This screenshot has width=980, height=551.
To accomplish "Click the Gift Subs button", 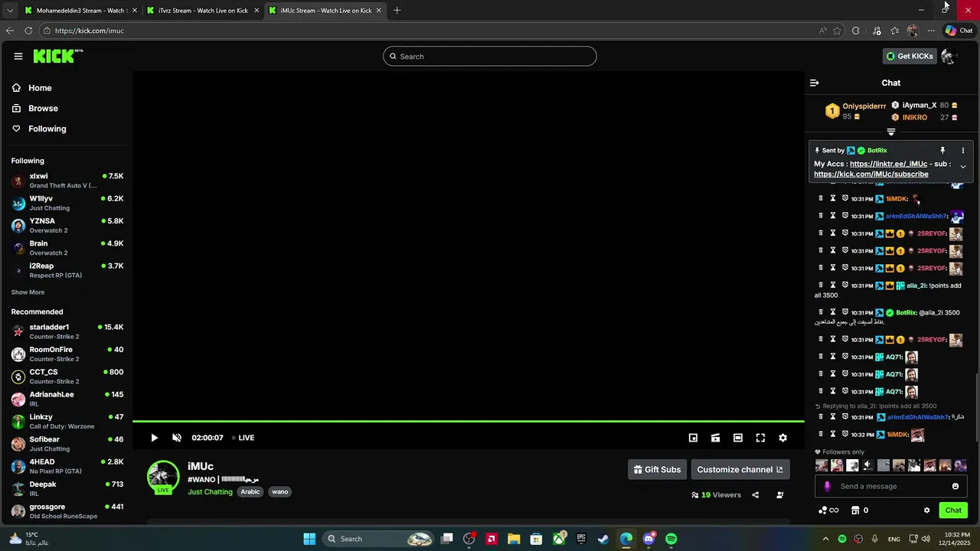I will 657,469.
